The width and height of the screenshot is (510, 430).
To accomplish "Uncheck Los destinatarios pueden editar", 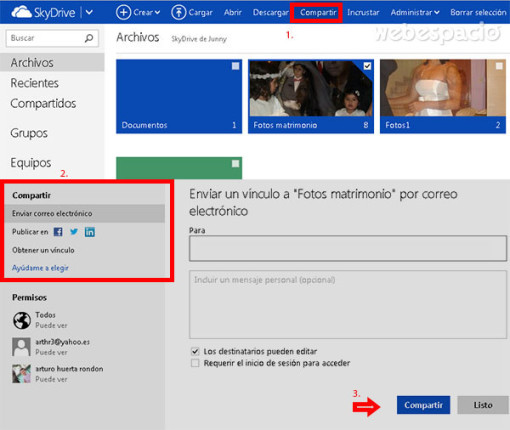I will 195,351.
